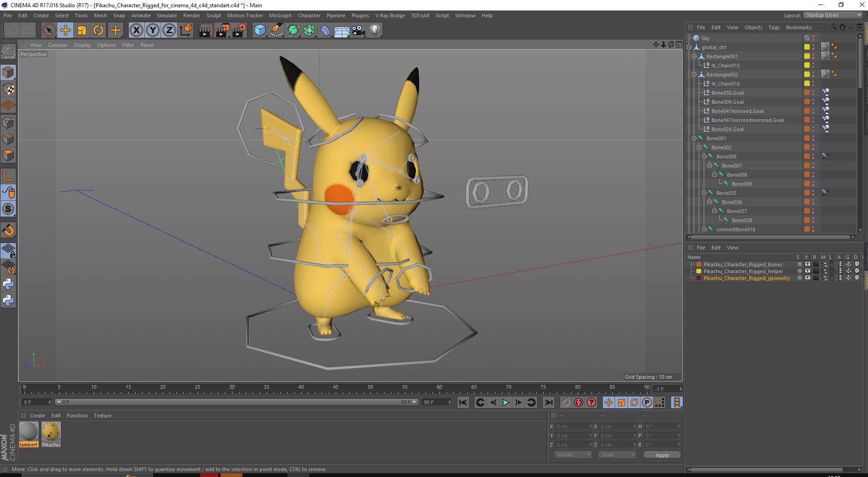Toggle Enable Snap magnet icon
Viewport: 868px width, 477px height.
point(8,230)
